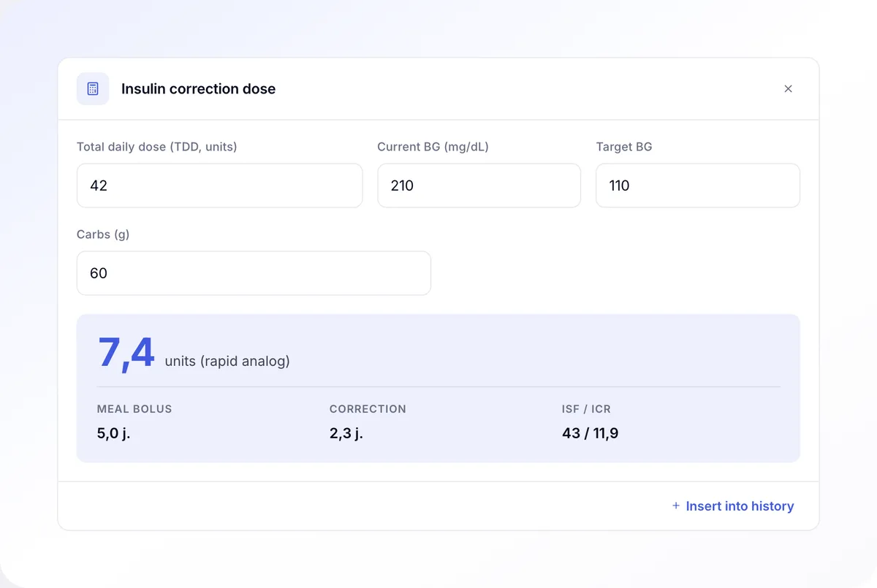The height and width of the screenshot is (588, 877).
Task: Close the Insulin correction dose dialog
Action: 788,88
